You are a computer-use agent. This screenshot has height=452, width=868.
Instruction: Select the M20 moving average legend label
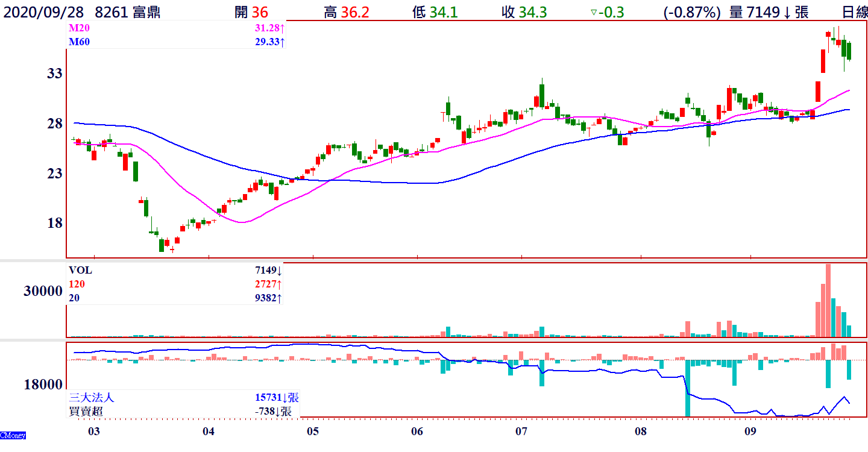78,29
